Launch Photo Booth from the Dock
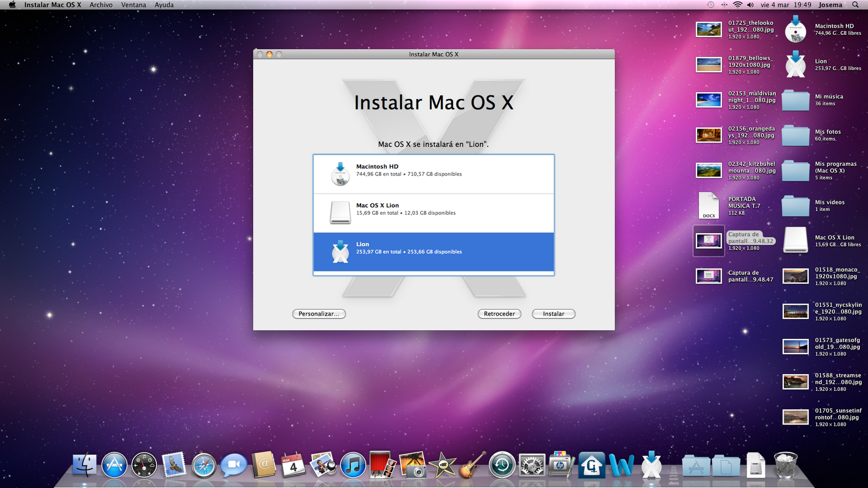This screenshot has width=868, height=488. coord(382,465)
